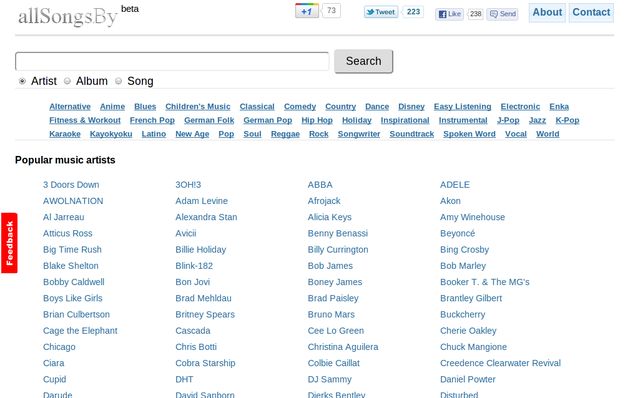Browse the Alternative genre
The height and width of the screenshot is (398, 630).
(70, 107)
